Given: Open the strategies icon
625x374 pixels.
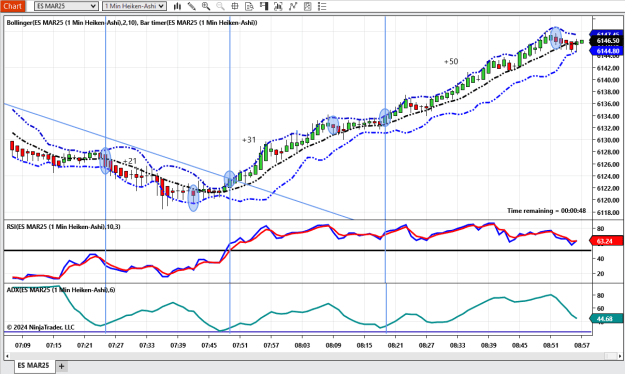Looking at the screenshot, I should (x=307, y=6).
